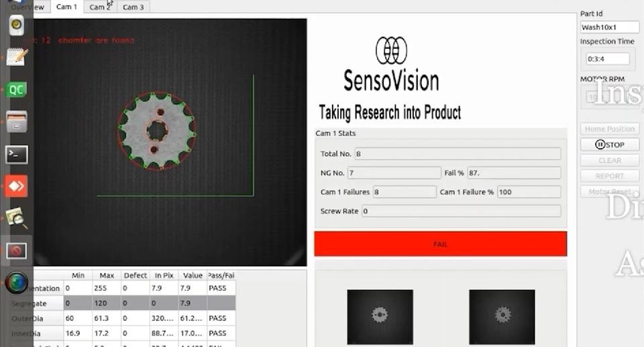
Task: Click Orientation Max cell 255
Action: click(x=107, y=288)
